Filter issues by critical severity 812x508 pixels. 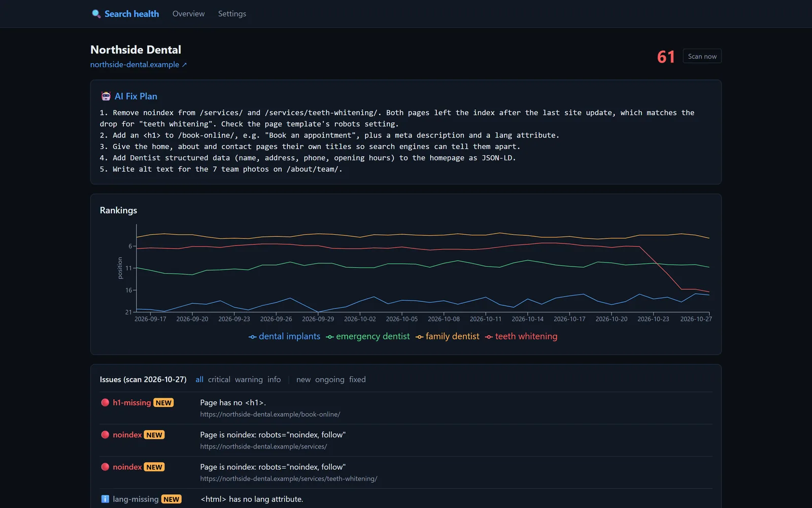coord(219,379)
